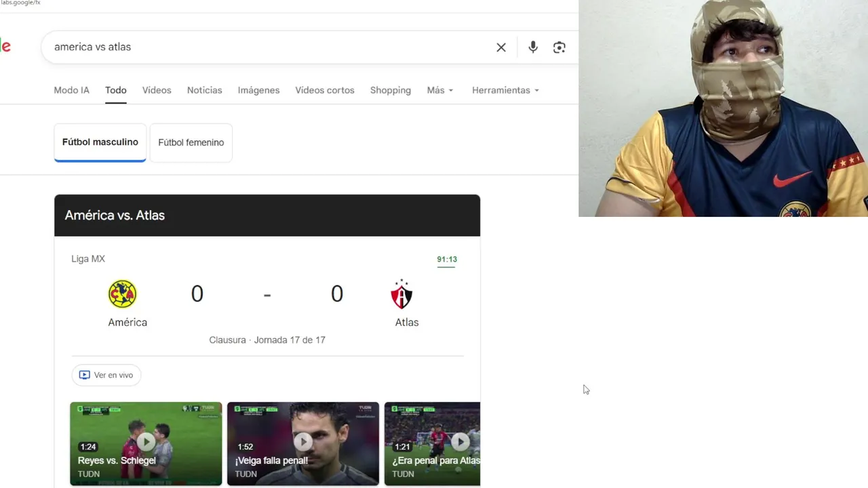The width and height of the screenshot is (868, 488).
Task: Open the Herramientas dropdown
Action: pyautogui.click(x=506, y=90)
